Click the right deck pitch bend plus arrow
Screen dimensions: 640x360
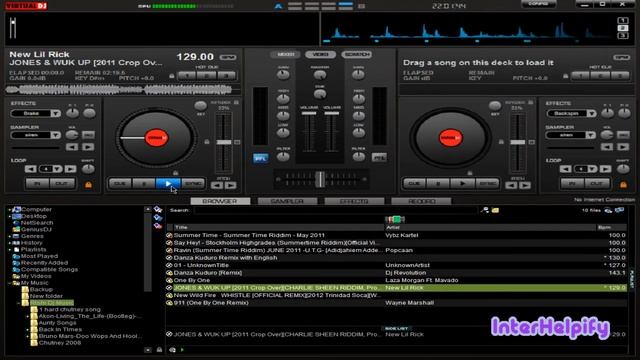pos(525,185)
